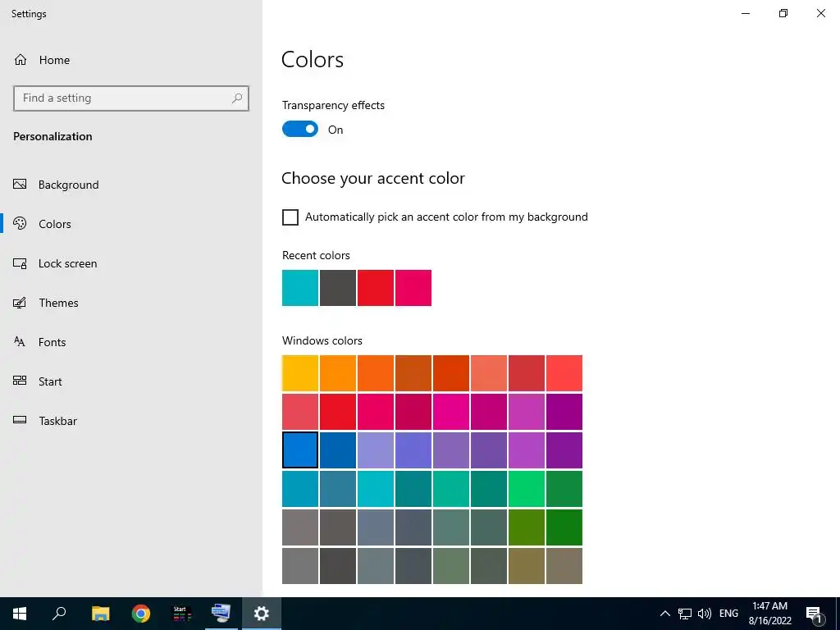The width and height of the screenshot is (840, 630).
Task: Click the Lock screen icon in sidebar
Action: tap(20, 263)
